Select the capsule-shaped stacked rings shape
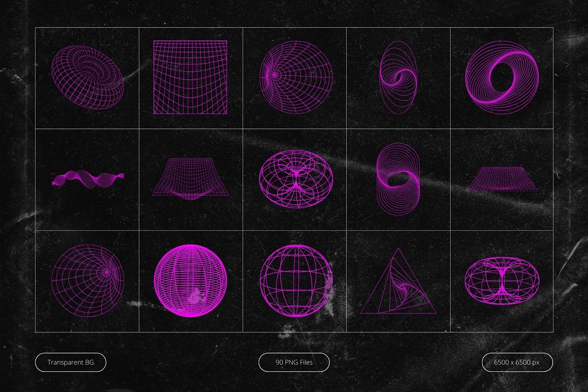This screenshot has height=392, width=588. pyautogui.click(x=398, y=177)
